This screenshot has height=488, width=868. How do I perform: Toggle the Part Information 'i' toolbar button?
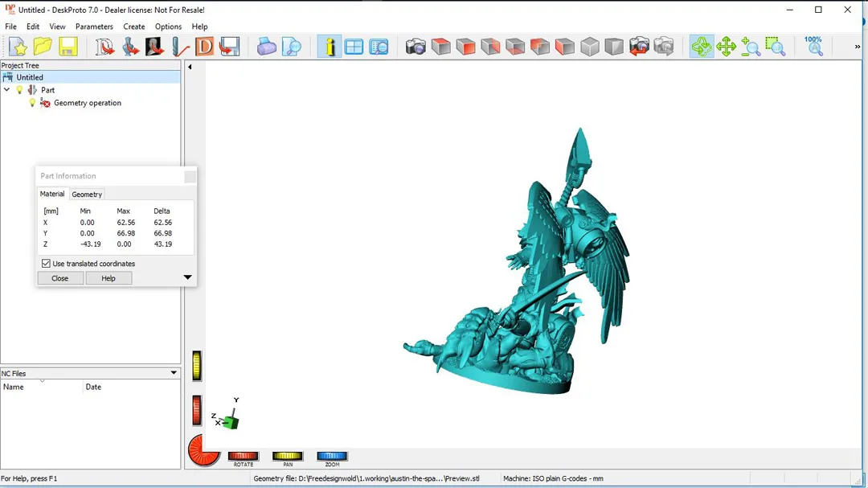click(x=330, y=47)
